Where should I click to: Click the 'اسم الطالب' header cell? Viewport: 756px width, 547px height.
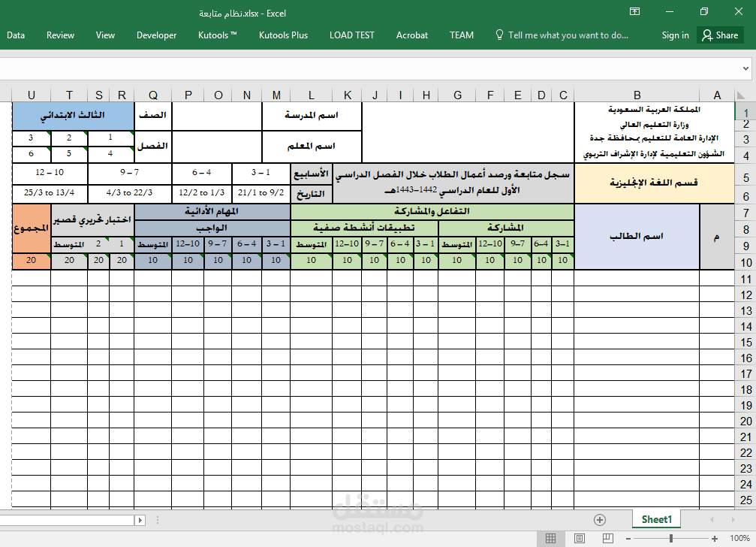click(637, 237)
